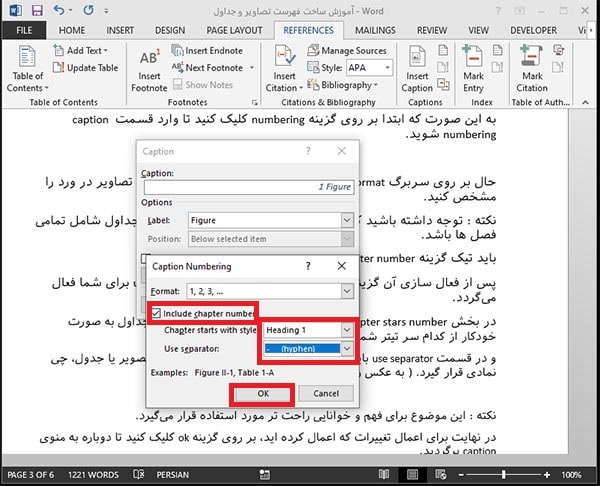Click the help question mark in Caption Numbering
This screenshot has width=600, height=486.
[x=308, y=266]
